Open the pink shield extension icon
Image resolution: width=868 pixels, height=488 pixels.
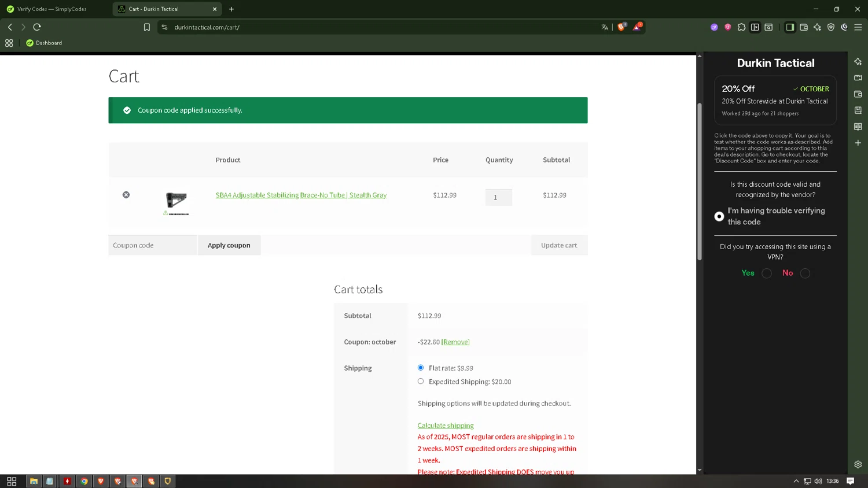(x=728, y=27)
